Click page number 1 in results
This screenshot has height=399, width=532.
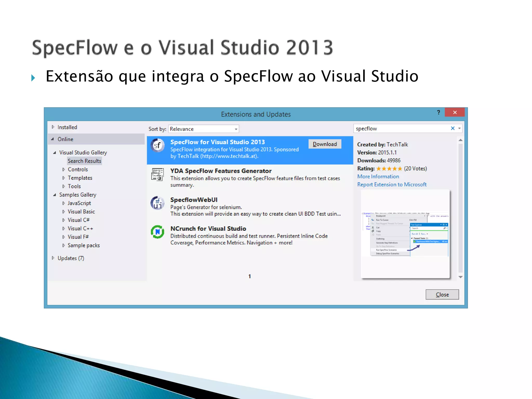(250, 276)
